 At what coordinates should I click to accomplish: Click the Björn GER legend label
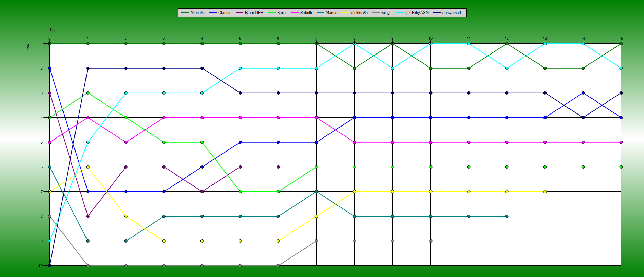(x=254, y=13)
